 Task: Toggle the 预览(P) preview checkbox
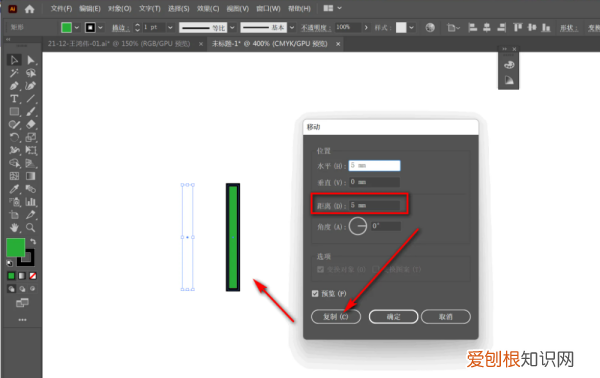click(x=315, y=293)
